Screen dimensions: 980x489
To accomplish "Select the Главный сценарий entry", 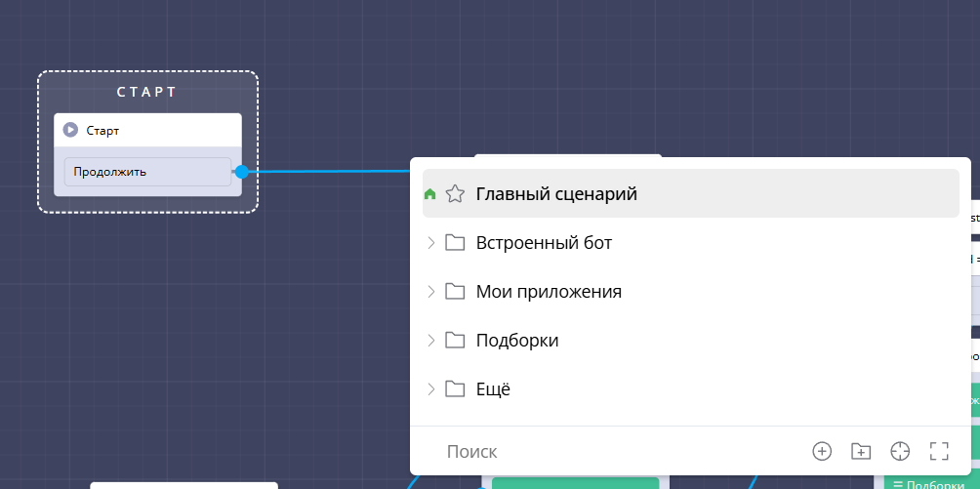I will click(556, 194).
